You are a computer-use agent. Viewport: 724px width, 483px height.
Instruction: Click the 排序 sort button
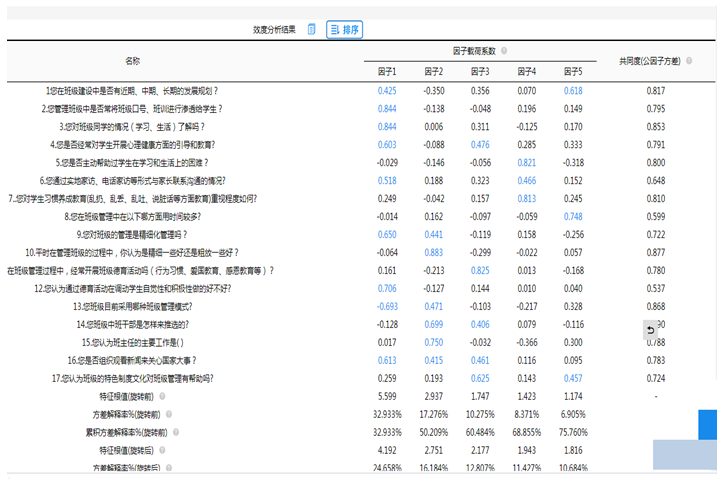click(x=344, y=30)
